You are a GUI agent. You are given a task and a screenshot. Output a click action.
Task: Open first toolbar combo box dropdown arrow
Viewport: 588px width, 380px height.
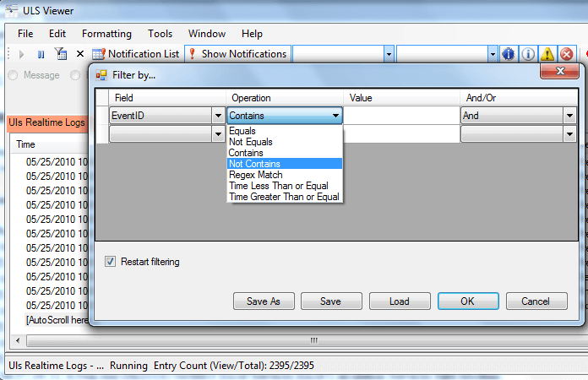click(389, 54)
